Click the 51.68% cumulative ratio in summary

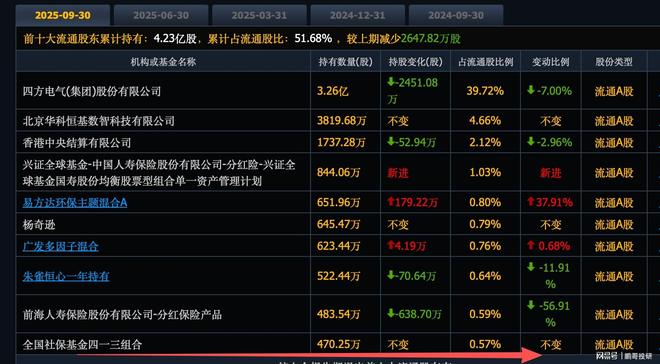click(313, 39)
